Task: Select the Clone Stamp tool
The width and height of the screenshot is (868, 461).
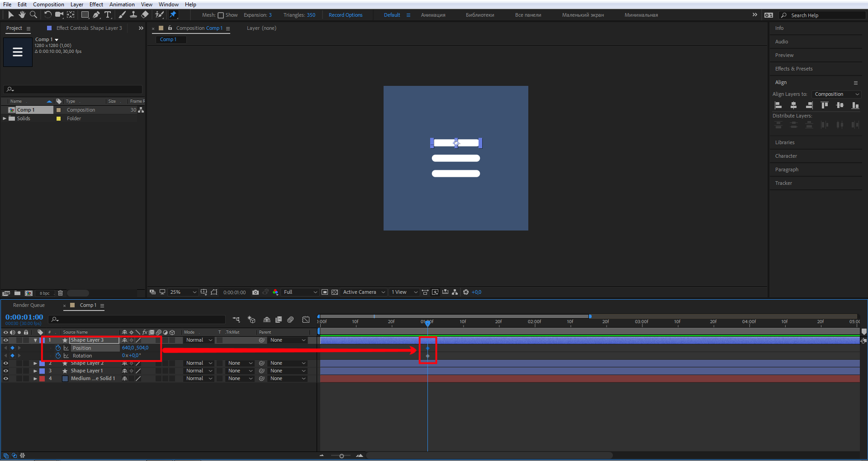Action: click(133, 15)
